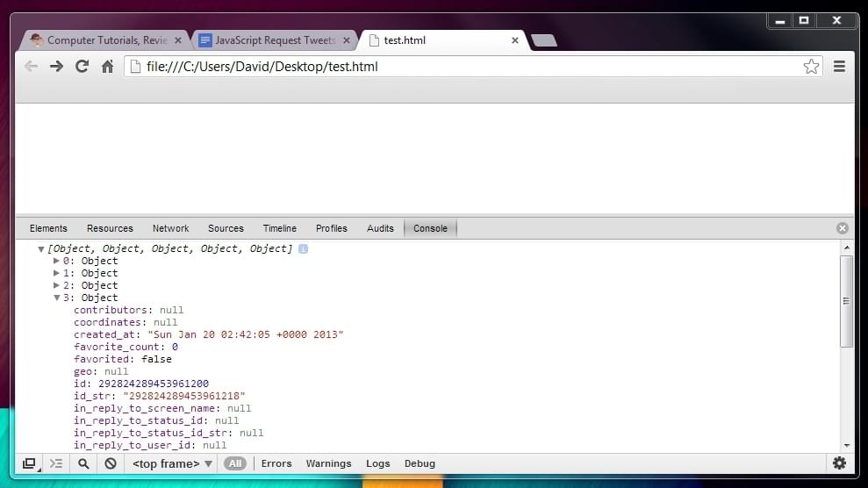This screenshot has height=488, width=868.
Task: Open the Chrome hamburger menu
Action: [839, 67]
